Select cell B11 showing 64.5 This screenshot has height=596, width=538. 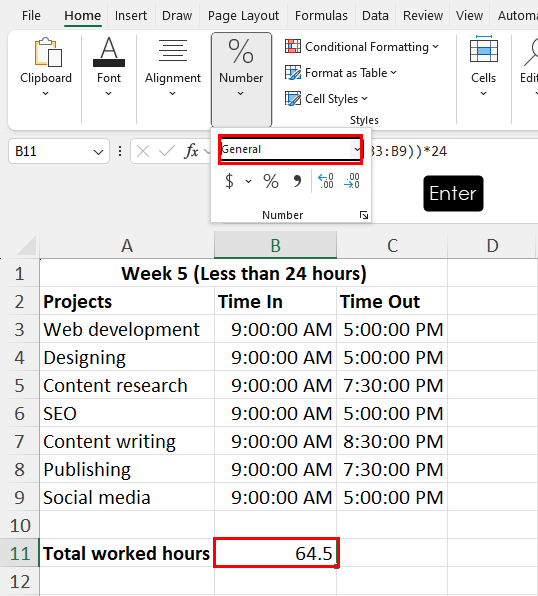[276, 553]
